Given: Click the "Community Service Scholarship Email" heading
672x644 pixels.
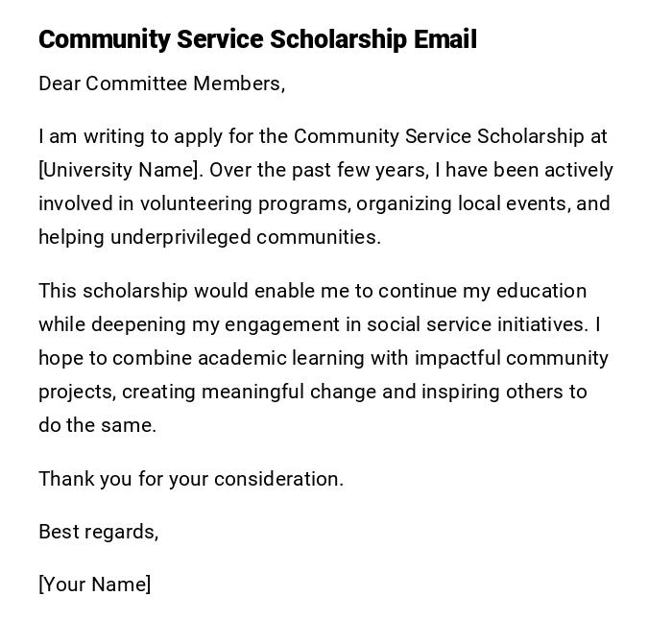Looking at the screenshot, I should pyautogui.click(x=257, y=39).
